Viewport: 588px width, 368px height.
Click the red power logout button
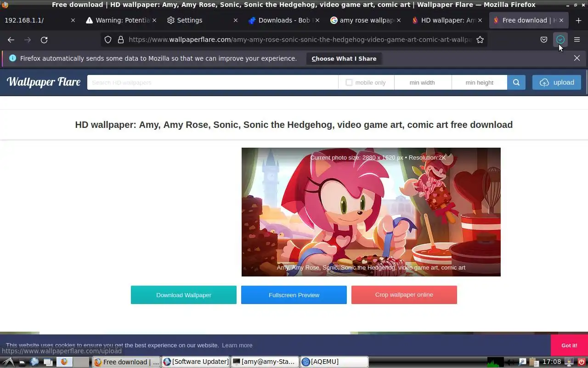[x=582, y=362]
